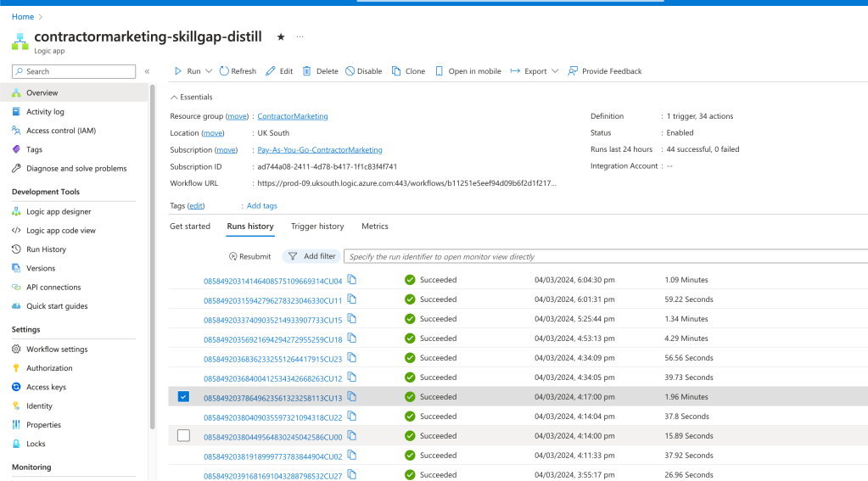Viewport: 868px width, 481px height.
Task: Click edit link next to Tags
Action: [x=196, y=206]
